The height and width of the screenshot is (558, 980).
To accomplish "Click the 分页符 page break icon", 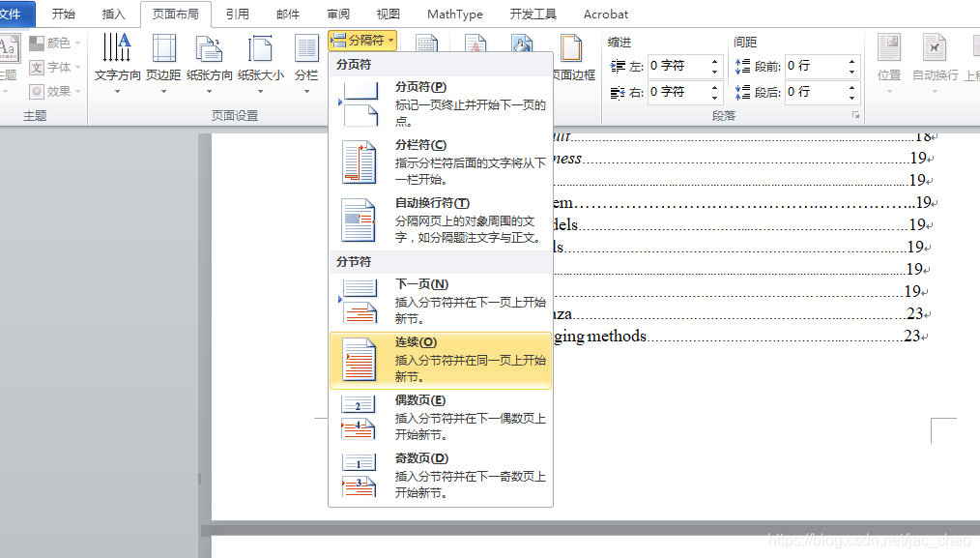I will tap(359, 103).
